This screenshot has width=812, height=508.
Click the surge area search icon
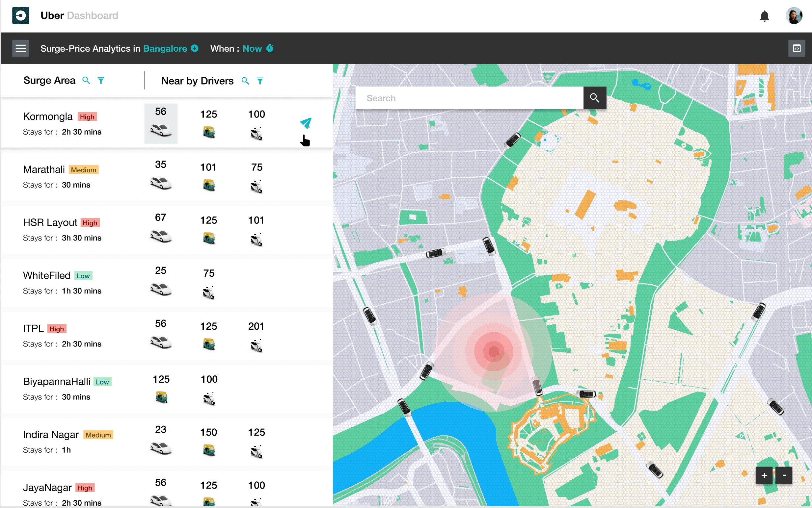(x=87, y=81)
